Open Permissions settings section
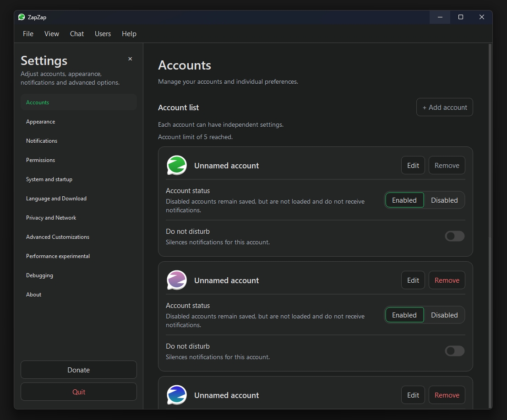507x420 pixels. pyautogui.click(x=79, y=160)
